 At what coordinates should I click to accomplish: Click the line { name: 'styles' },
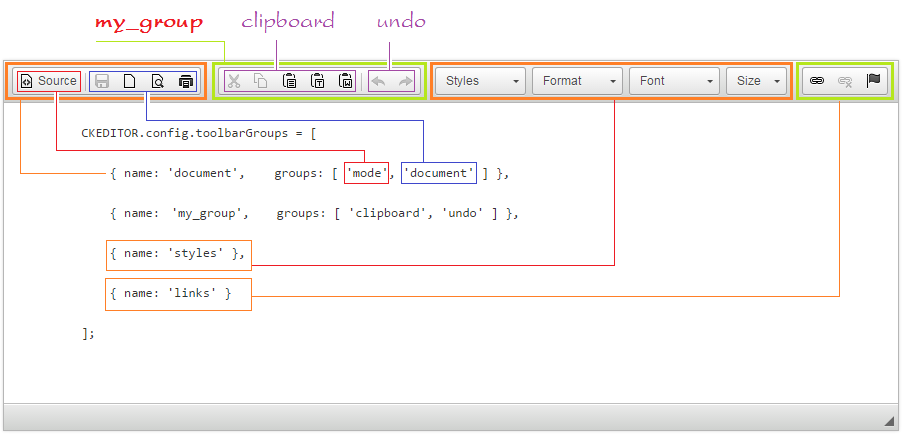click(178, 253)
